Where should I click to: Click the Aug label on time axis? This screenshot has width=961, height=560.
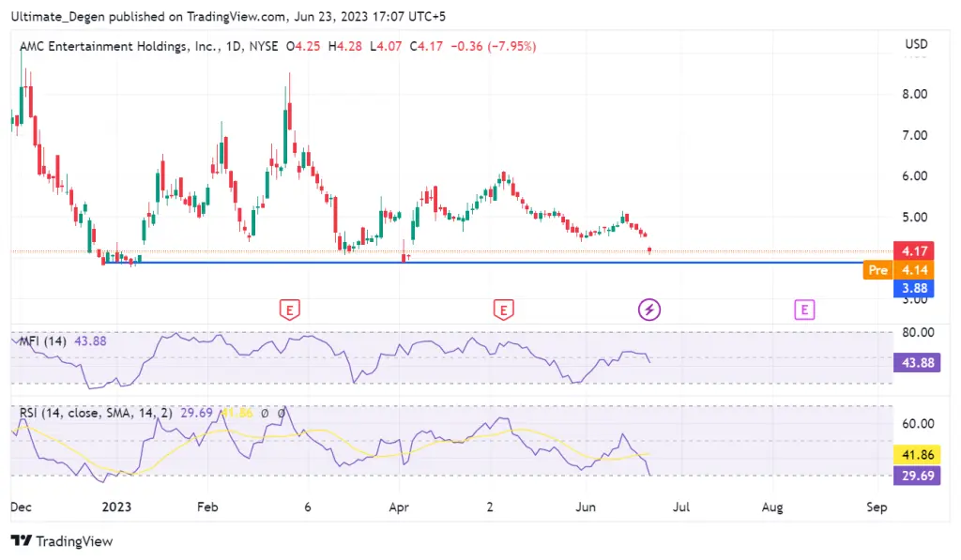click(x=772, y=507)
